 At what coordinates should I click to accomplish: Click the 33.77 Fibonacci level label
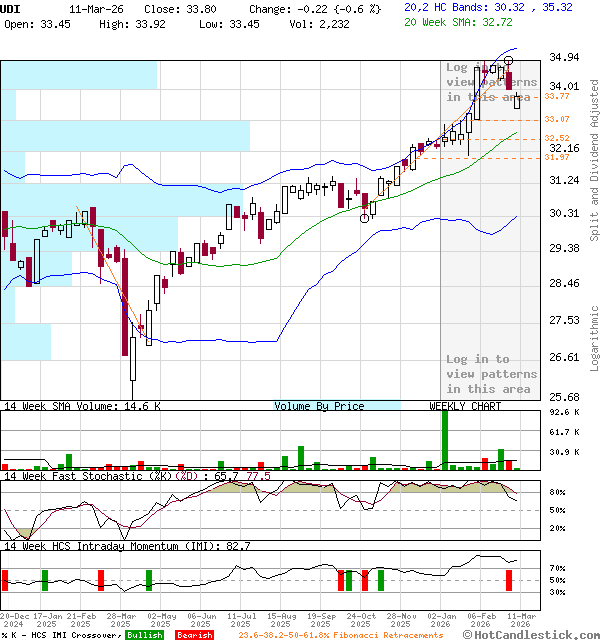[x=557, y=97]
